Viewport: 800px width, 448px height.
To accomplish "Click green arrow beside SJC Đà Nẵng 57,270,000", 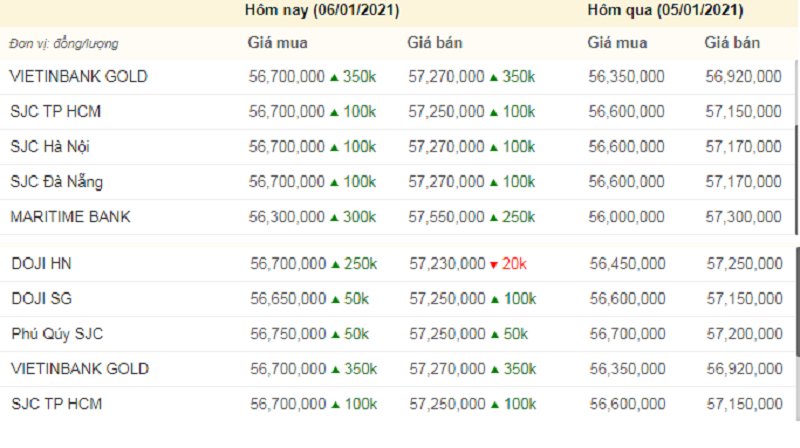I will pos(493,183).
